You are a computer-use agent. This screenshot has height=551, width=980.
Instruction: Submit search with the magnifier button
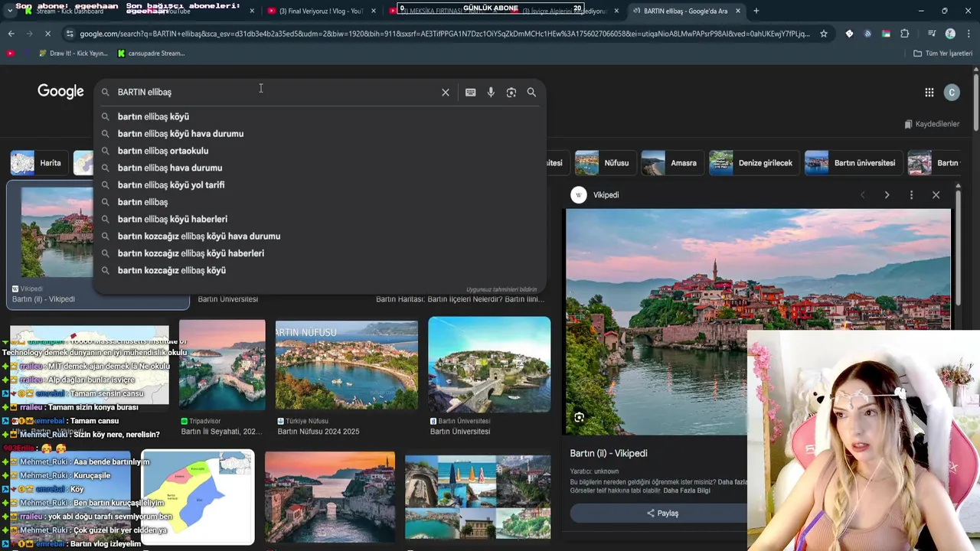tap(531, 92)
